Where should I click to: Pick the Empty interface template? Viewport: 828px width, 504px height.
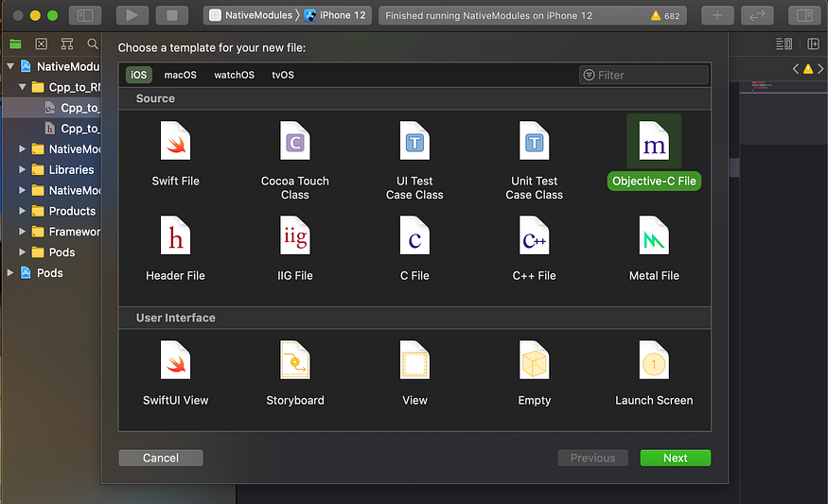(x=534, y=373)
